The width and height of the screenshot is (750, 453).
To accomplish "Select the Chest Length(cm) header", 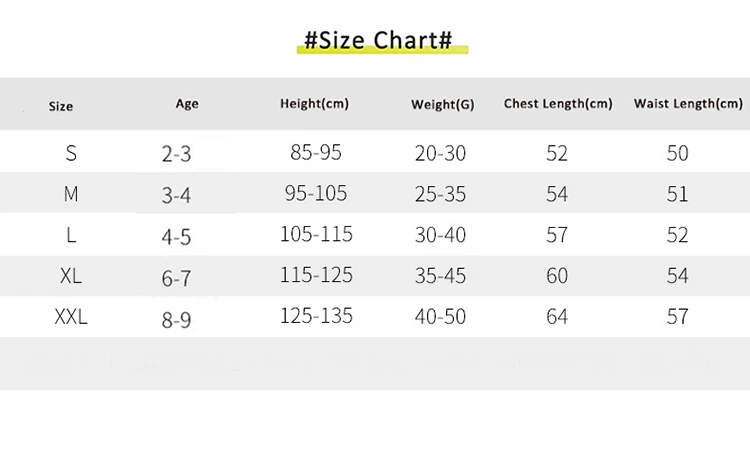I will click(x=558, y=104).
